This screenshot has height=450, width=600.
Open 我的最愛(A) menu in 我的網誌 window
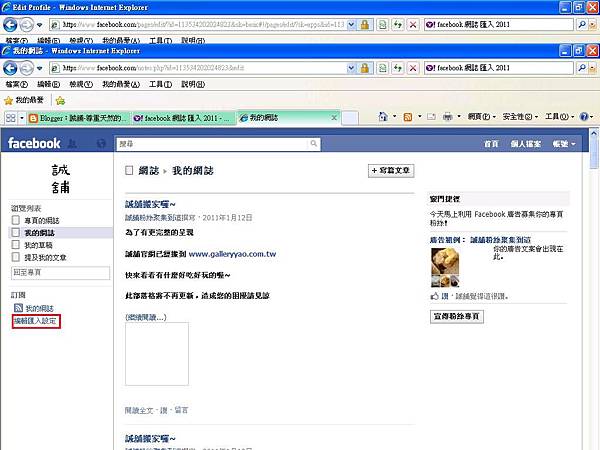coord(121,84)
